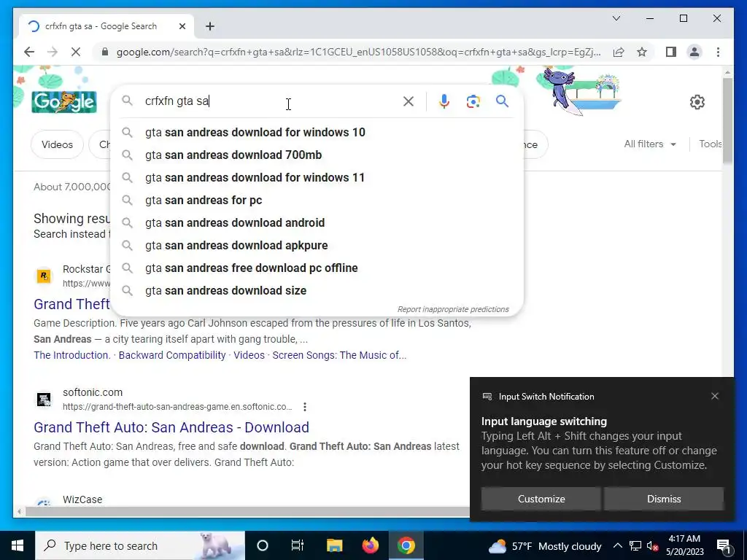Select suggestion san andreas download android

click(x=317, y=223)
